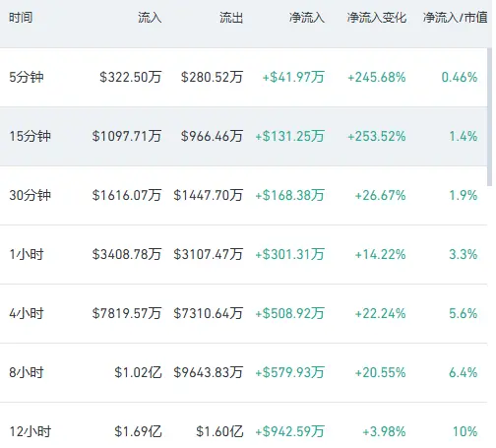Click outflow value $280.52万
Viewport: 496px width, 448px height.
[212, 77]
